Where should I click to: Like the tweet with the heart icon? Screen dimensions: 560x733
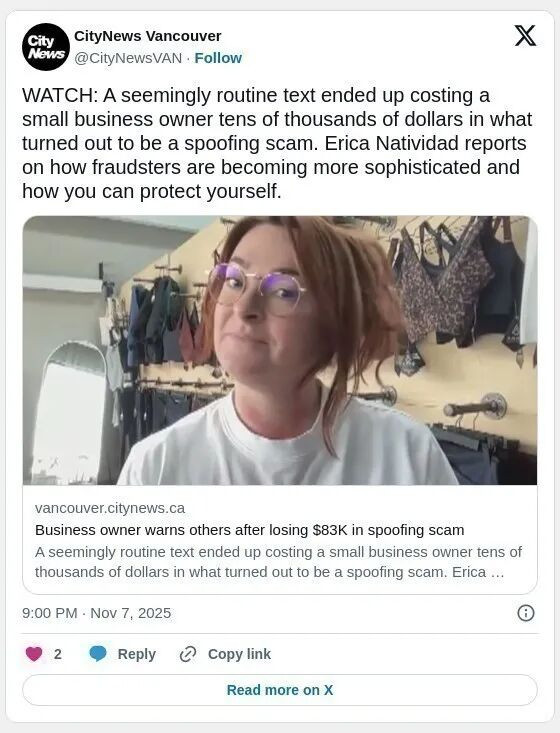point(34,654)
